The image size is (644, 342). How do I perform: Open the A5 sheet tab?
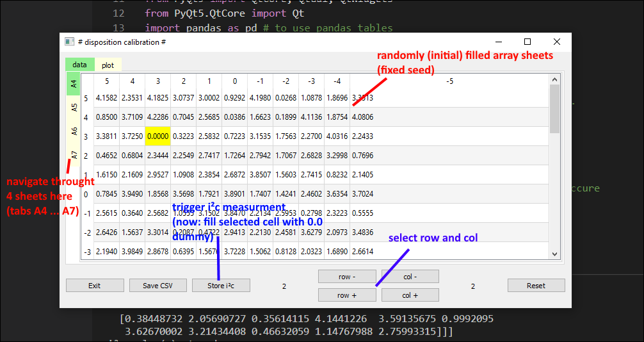click(74, 108)
